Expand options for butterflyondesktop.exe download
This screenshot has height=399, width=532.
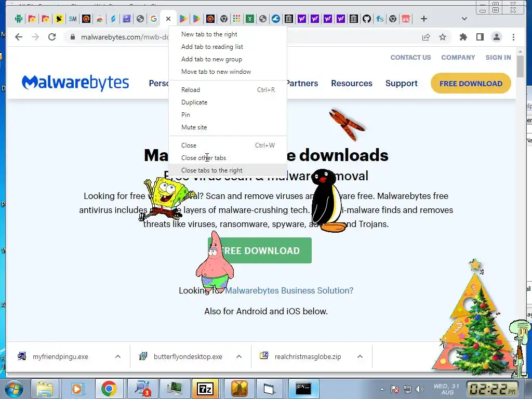[239, 356]
